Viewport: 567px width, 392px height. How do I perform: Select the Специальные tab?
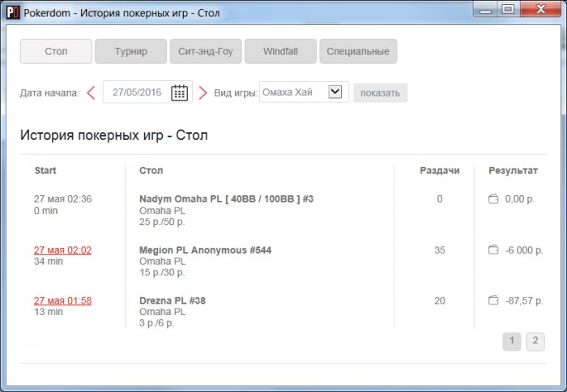tap(358, 51)
